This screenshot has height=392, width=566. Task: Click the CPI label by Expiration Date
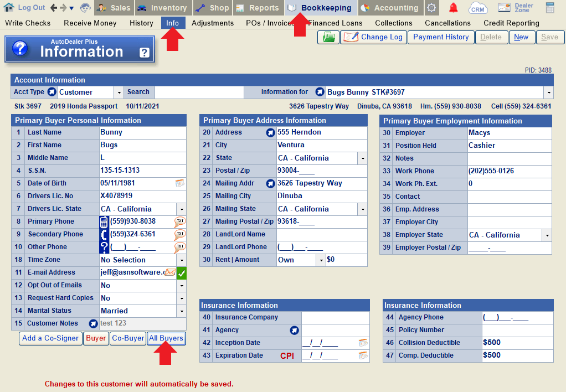[287, 356]
